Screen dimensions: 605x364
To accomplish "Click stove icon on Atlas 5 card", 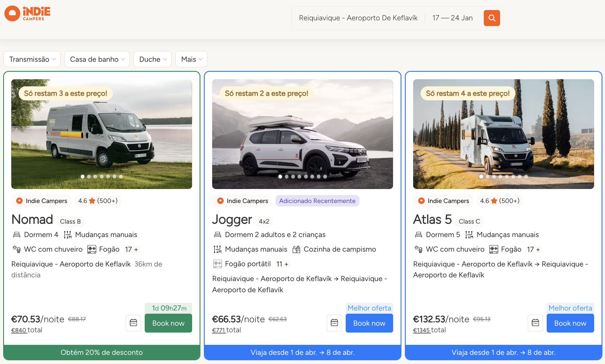I will pyautogui.click(x=493, y=249).
